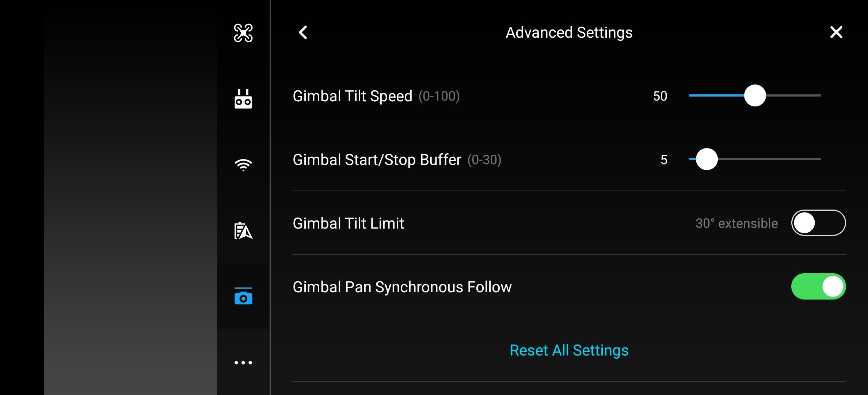The width and height of the screenshot is (868, 395).
Task: Open the navigation map settings icon
Action: [x=243, y=230]
